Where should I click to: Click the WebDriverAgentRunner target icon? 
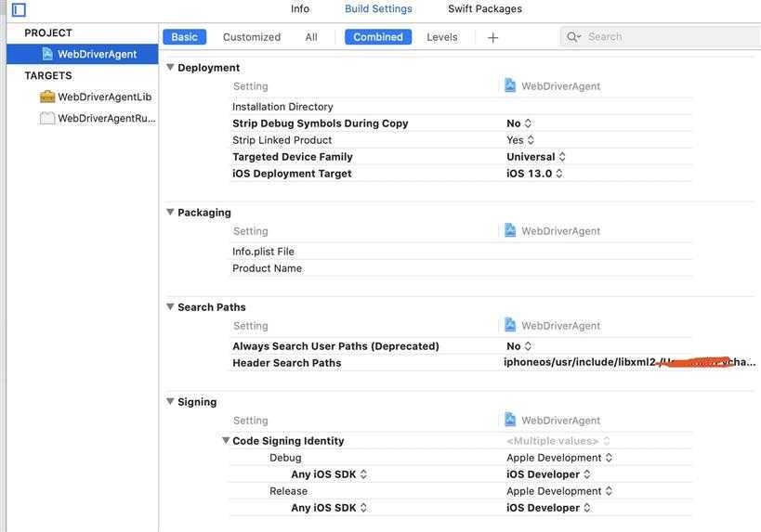pos(47,118)
